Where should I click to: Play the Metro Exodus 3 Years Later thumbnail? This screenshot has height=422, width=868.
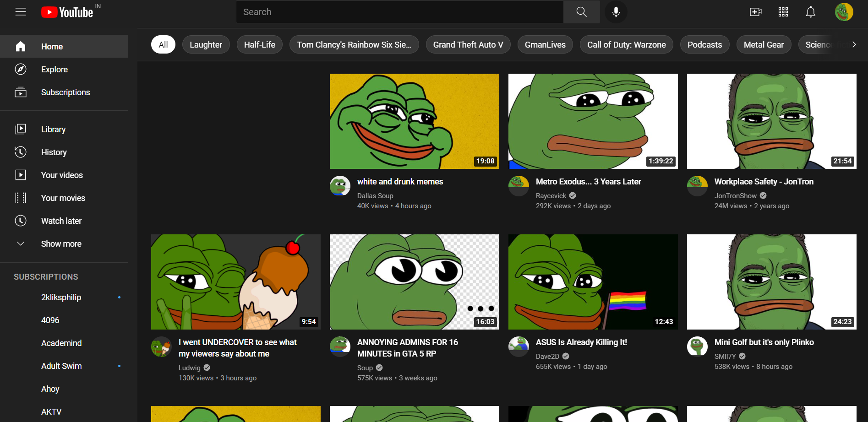point(593,121)
